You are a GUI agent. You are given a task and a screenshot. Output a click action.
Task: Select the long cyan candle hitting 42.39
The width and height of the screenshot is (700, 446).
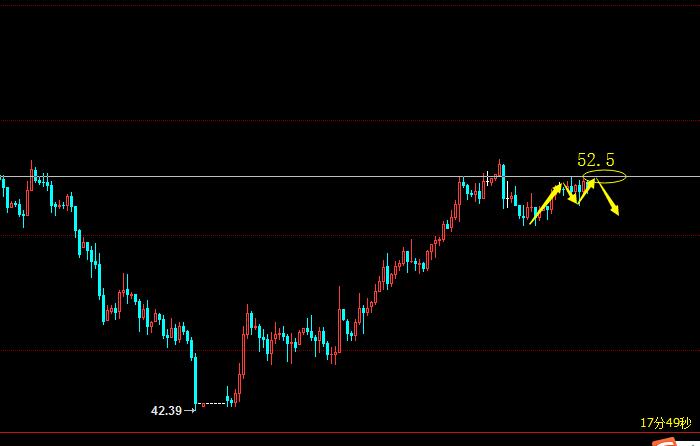click(195, 380)
